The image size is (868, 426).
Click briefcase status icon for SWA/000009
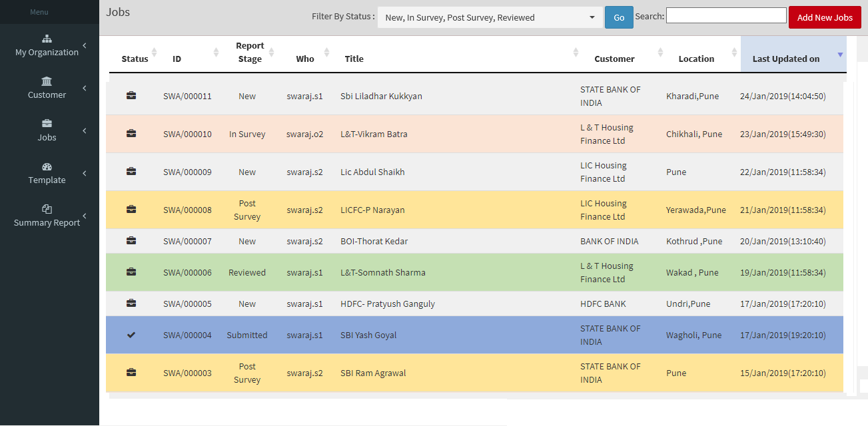(x=131, y=172)
